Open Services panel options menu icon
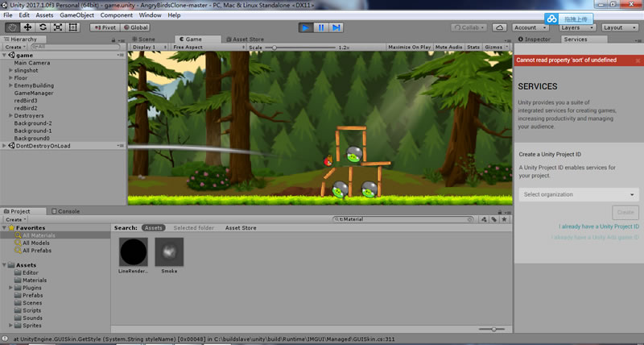The width and height of the screenshot is (644, 345). (x=638, y=40)
